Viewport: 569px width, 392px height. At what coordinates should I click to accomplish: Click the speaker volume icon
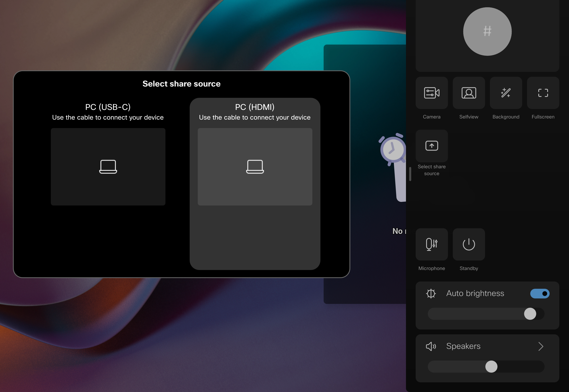[x=431, y=346]
